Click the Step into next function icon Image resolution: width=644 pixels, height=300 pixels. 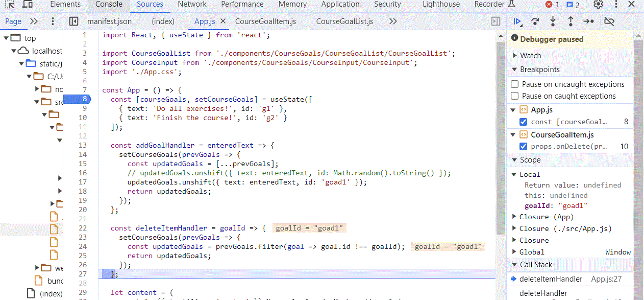(x=553, y=21)
